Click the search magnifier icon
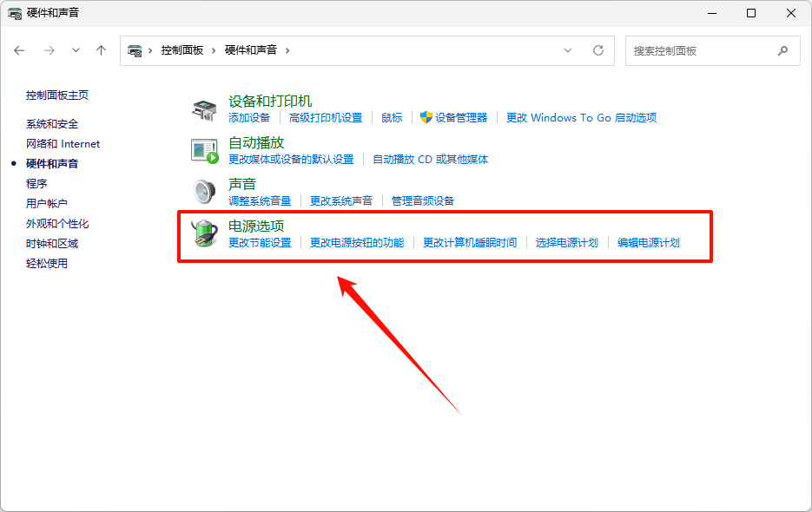 (x=783, y=50)
